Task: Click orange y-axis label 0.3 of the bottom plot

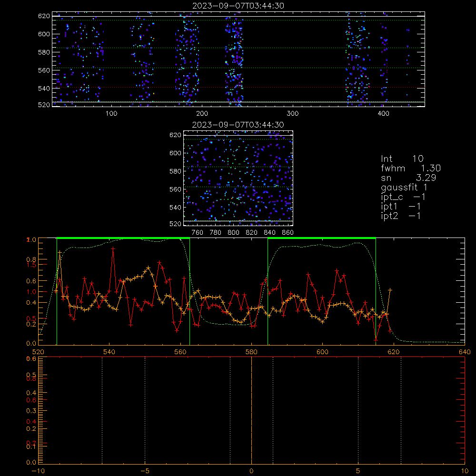Action: 31,411
